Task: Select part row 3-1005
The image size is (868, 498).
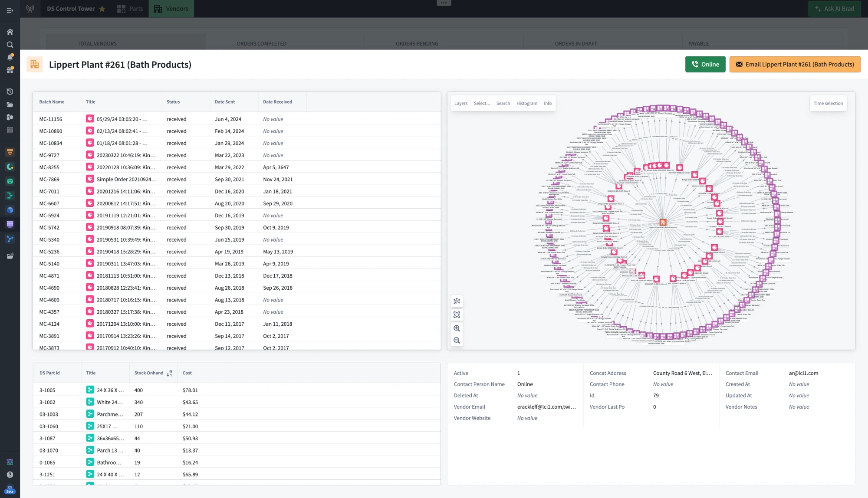Action: [x=237, y=390]
